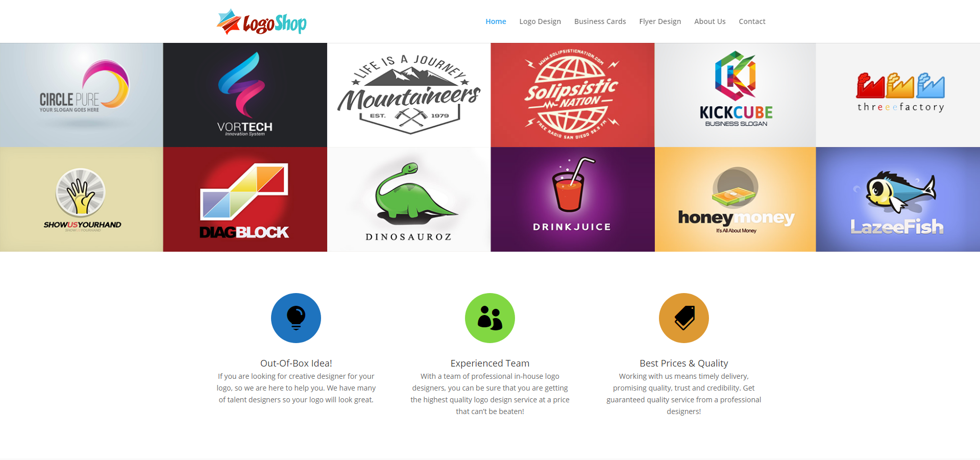
Task: Select the LazeeFish logo thumbnail
Action: point(898,199)
